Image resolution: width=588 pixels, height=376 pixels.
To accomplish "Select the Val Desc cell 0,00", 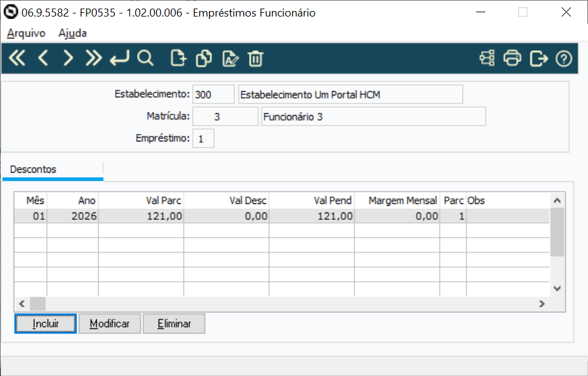I will coord(226,216).
